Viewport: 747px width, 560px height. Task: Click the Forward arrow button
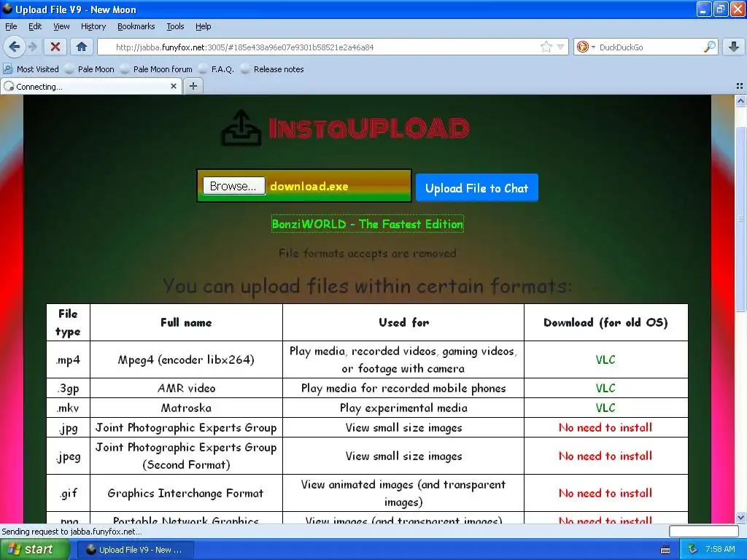point(32,47)
